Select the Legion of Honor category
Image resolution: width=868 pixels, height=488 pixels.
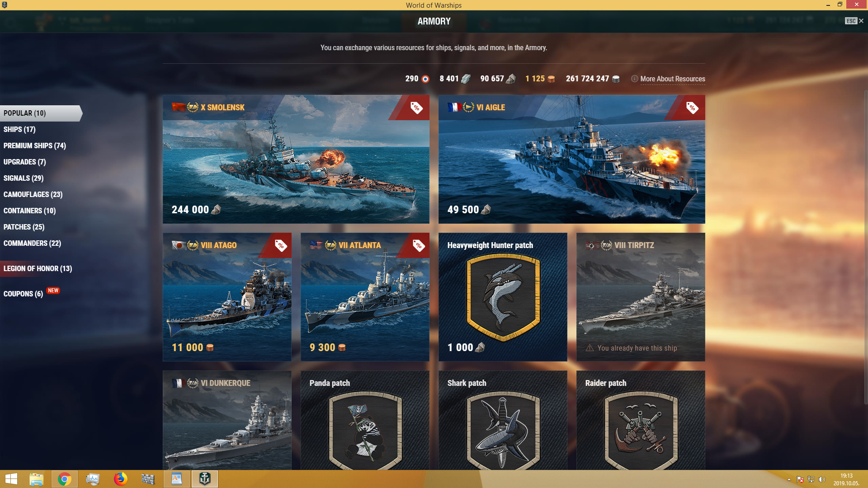tap(38, 268)
